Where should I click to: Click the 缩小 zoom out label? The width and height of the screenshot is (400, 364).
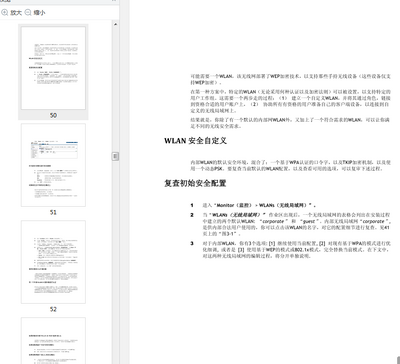point(39,13)
